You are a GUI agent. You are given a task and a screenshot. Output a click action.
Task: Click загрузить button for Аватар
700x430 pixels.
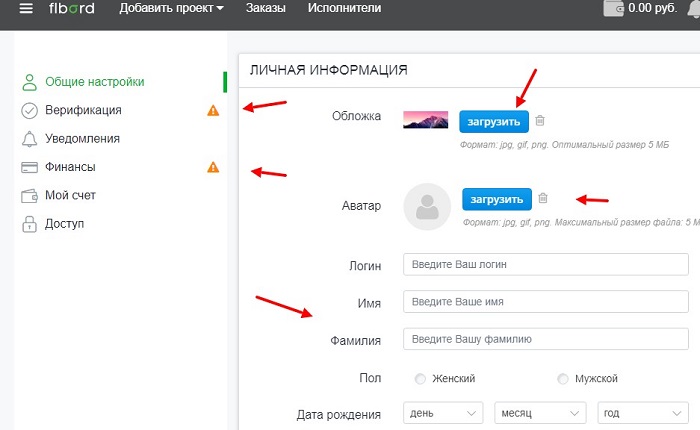pyautogui.click(x=497, y=199)
